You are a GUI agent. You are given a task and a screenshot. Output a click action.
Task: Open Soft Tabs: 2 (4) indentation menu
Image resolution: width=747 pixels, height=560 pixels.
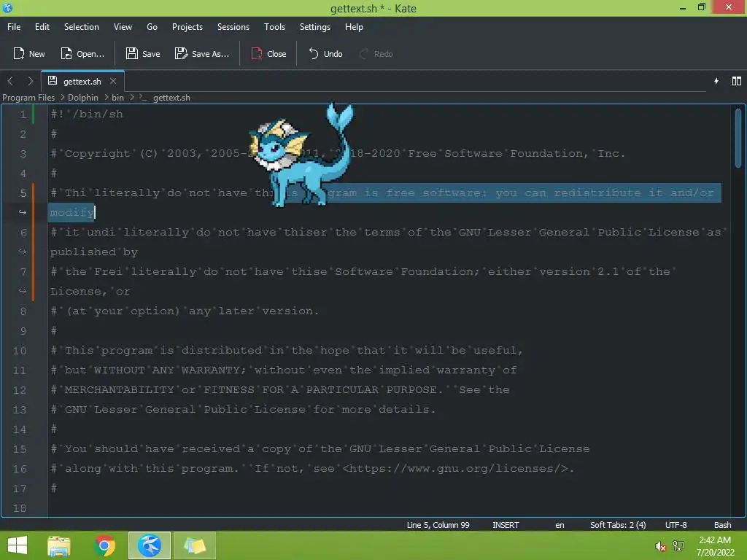(x=618, y=525)
